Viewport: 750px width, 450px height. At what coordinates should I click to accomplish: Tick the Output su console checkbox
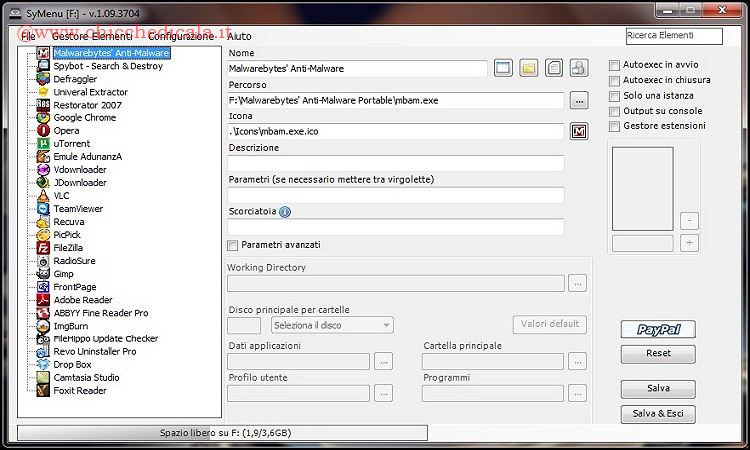pos(614,111)
